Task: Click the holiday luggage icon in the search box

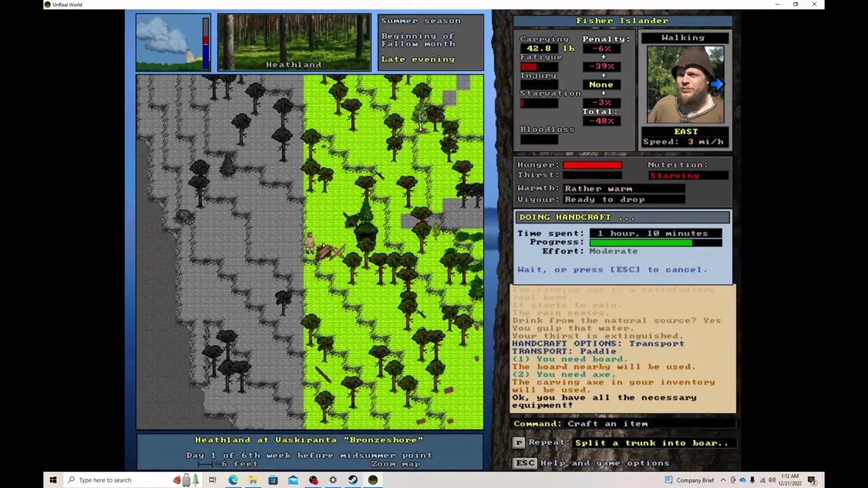Action: [186, 480]
